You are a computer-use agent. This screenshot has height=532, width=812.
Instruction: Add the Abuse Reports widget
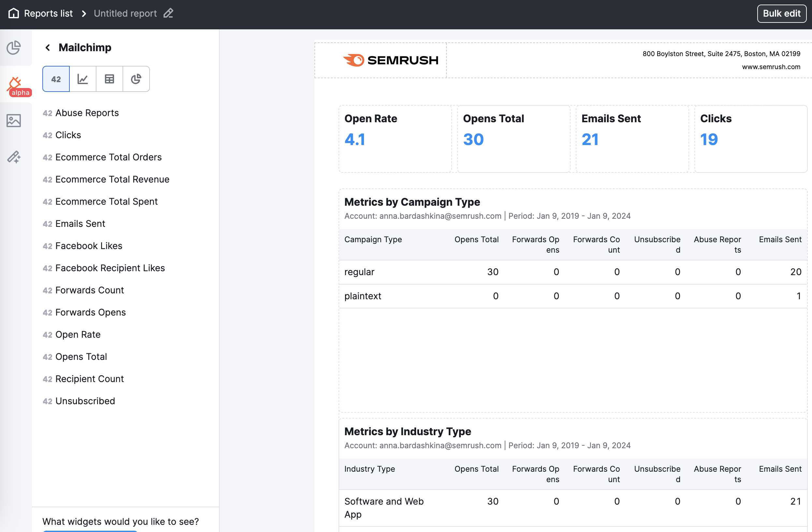[x=81, y=113]
